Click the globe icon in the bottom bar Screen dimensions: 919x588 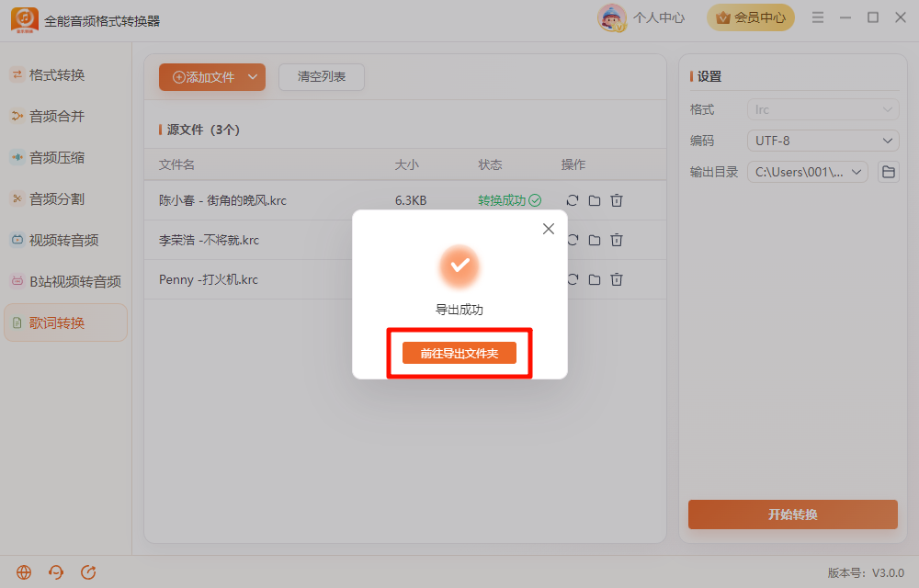pyautogui.click(x=24, y=572)
